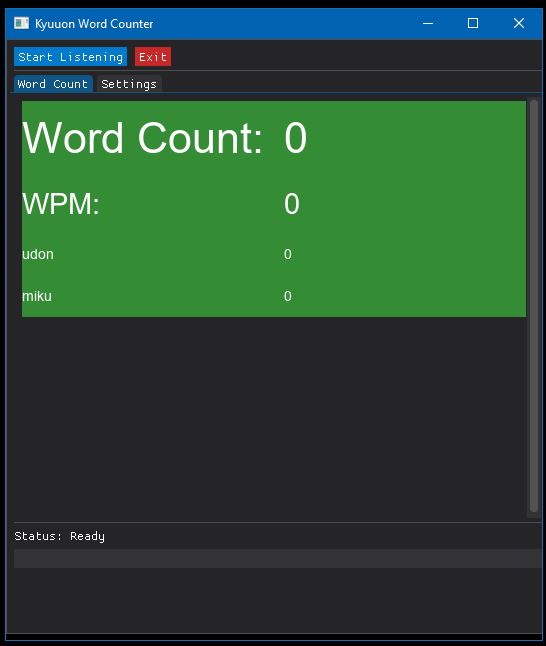Click the empty field below Status

coord(278,559)
